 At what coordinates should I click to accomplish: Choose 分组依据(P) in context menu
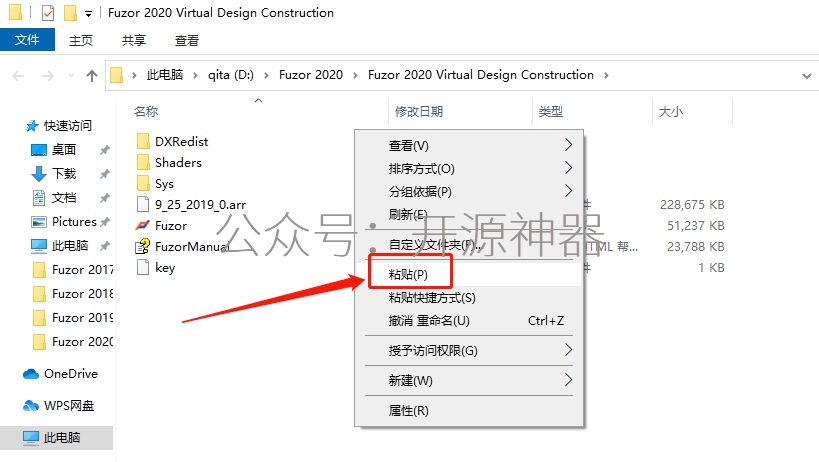469,192
